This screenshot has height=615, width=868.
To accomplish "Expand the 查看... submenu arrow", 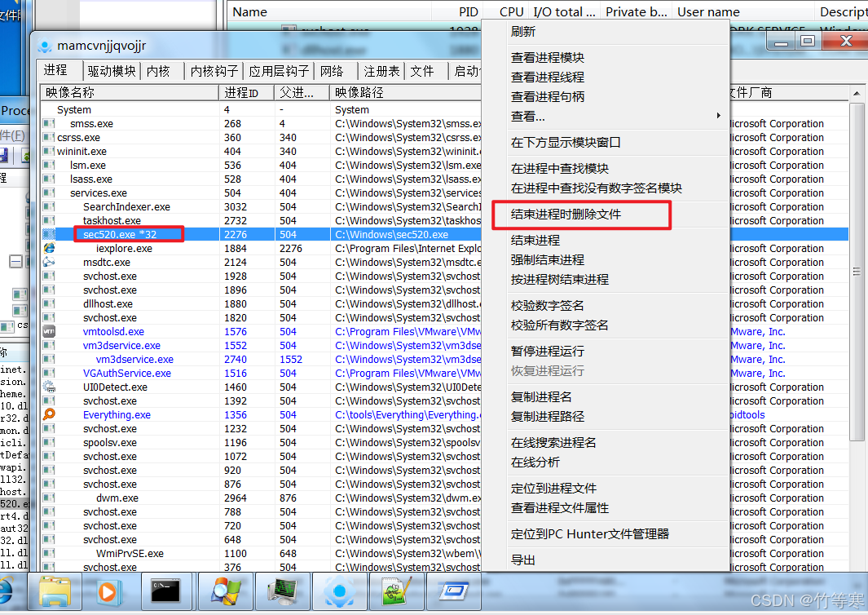I will click(x=718, y=117).
